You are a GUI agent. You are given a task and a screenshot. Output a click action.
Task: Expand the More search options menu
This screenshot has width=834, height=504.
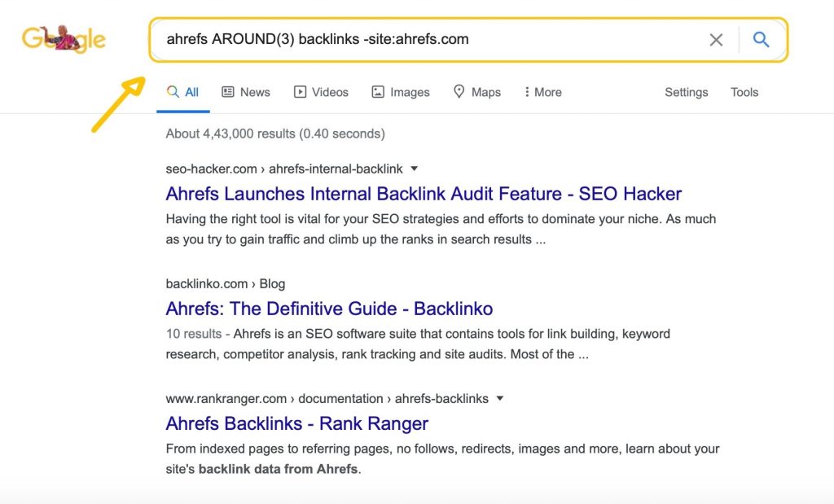pyautogui.click(x=543, y=92)
